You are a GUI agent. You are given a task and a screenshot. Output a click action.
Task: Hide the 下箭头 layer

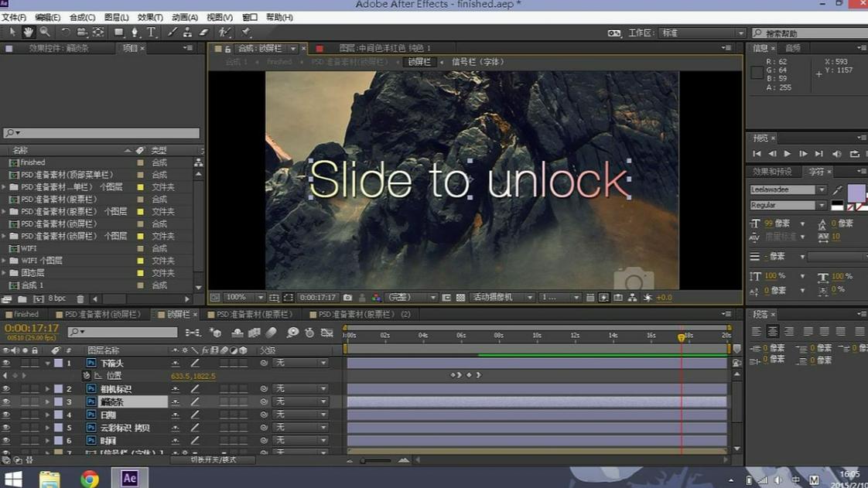(x=6, y=363)
